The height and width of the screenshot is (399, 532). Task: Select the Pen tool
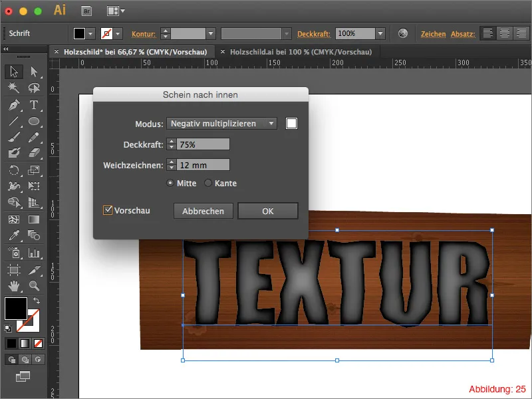tap(14, 105)
